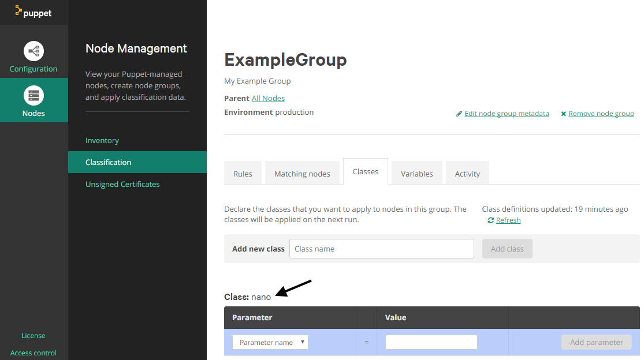Image resolution: width=644 pixels, height=360 pixels.
Task: Click the 'Class: nano' label
Action: (248, 297)
